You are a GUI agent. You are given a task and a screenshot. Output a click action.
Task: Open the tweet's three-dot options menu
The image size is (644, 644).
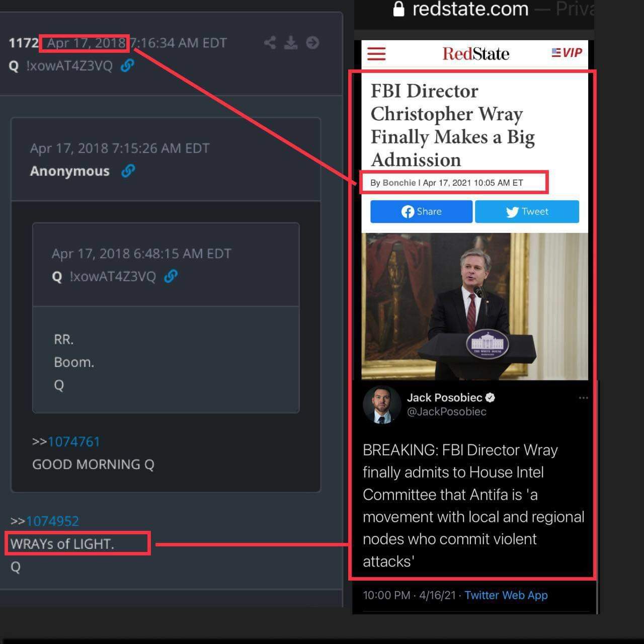tap(584, 398)
